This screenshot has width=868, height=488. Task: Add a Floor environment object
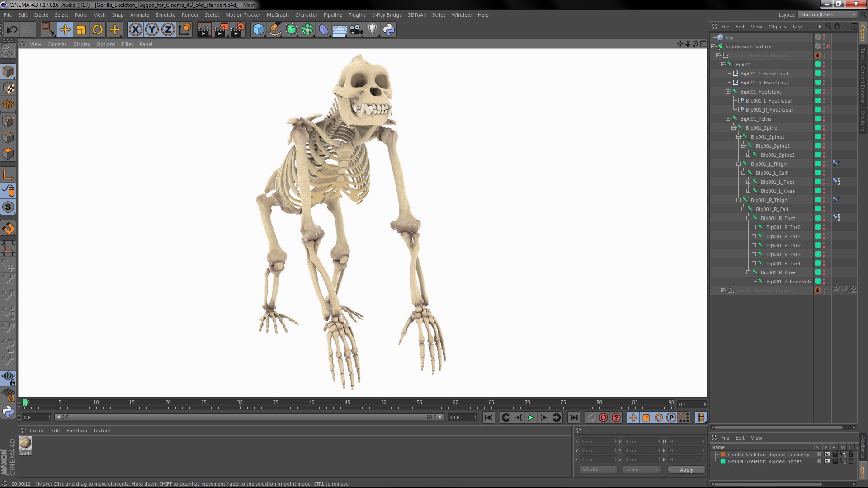340,30
